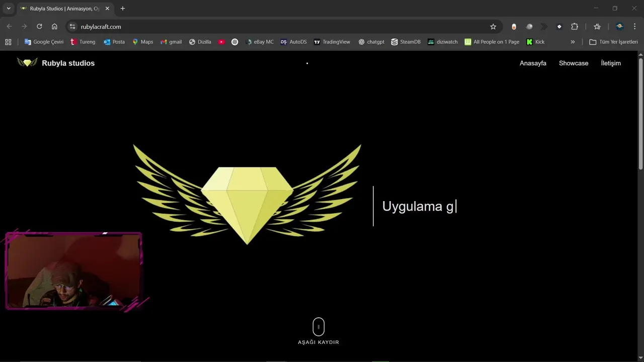Click the 'Uygulama g' typing text
The width and height of the screenshot is (644, 362).
(x=418, y=206)
